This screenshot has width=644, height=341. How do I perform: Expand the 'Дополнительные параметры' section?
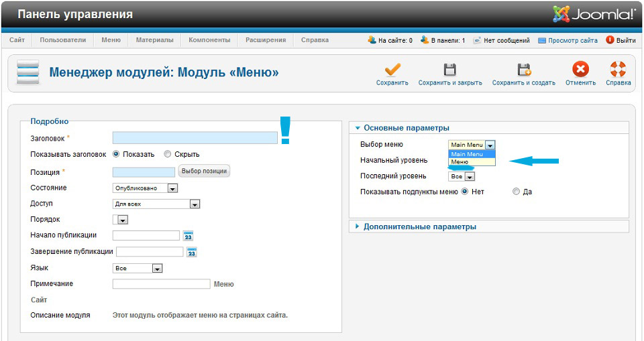[x=419, y=226]
